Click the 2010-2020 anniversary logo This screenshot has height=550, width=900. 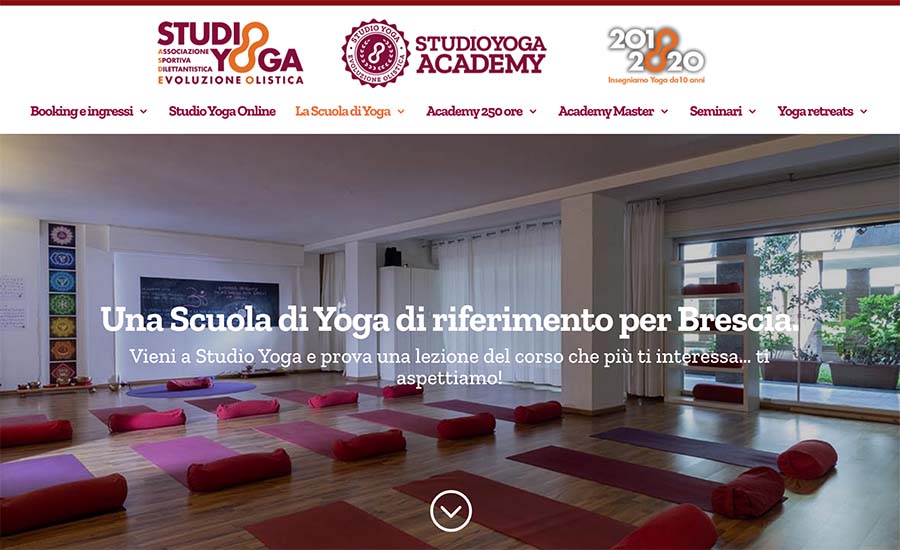click(657, 55)
